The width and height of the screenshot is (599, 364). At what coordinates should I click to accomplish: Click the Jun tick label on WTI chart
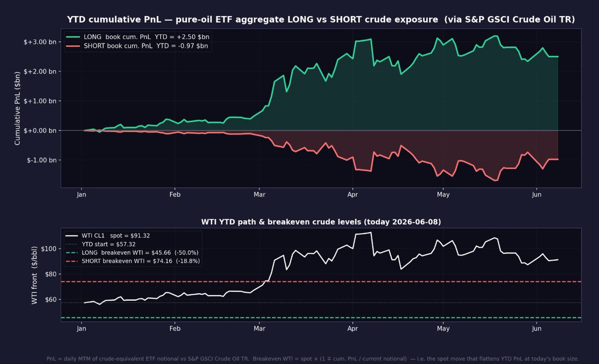click(537, 329)
